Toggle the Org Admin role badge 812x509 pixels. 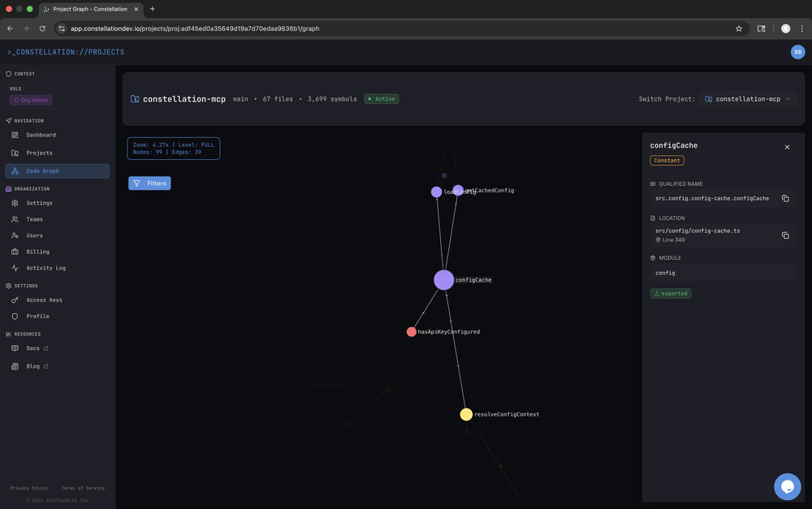[30, 100]
